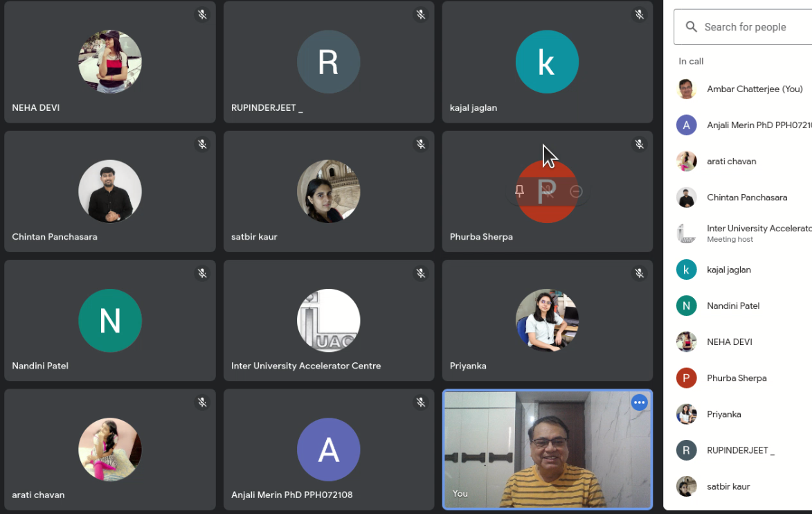Screen dimensions: 812x514
Task: Click the muted mic icon on satbir kaur's tile
Action: (x=420, y=144)
